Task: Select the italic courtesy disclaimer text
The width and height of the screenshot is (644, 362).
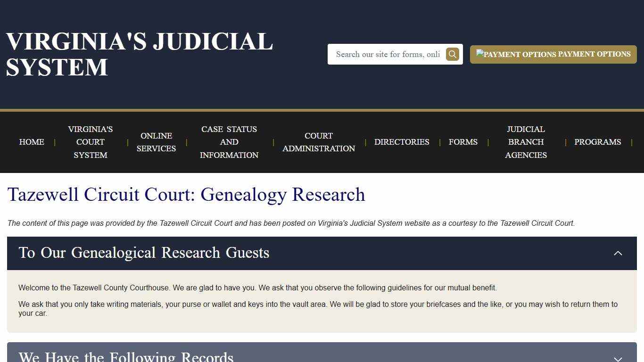Action: [x=291, y=223]
